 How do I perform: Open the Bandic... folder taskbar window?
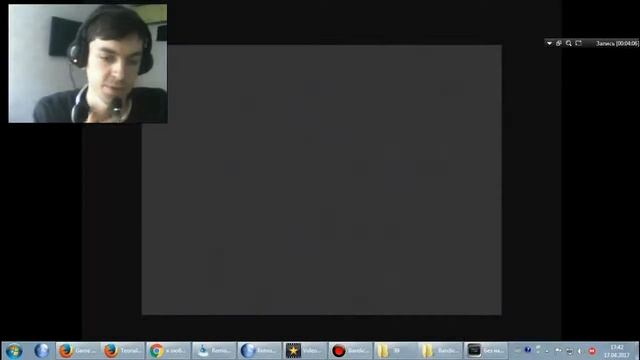pyautogui.click(x=440, y=351)
